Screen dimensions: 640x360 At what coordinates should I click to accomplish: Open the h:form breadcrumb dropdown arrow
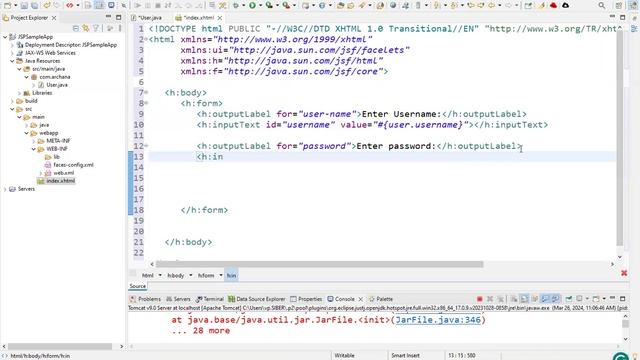(221, 276)
